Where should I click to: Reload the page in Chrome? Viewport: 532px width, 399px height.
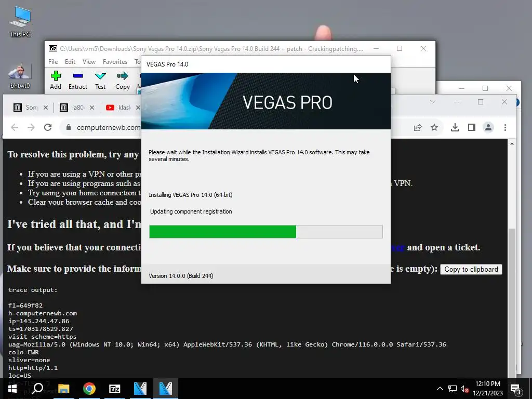pyautogui.click(x=48, y=127)
